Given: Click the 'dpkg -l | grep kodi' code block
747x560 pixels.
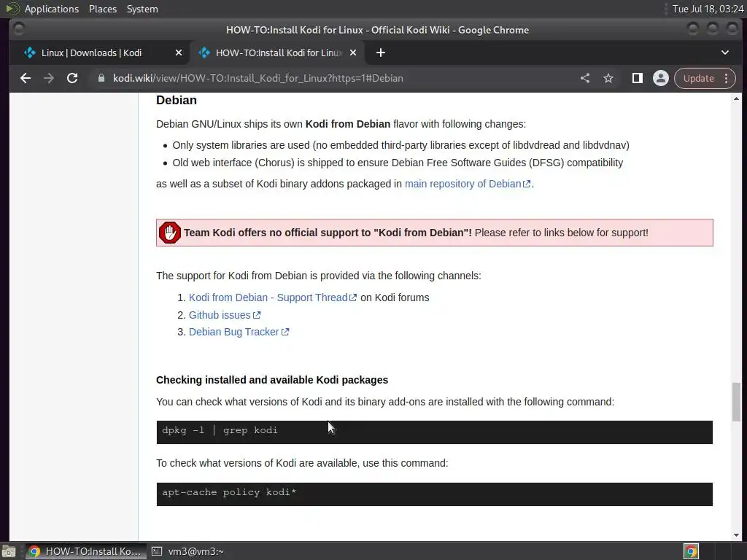Looking at the screenshot, I should (x=435, y=432).
